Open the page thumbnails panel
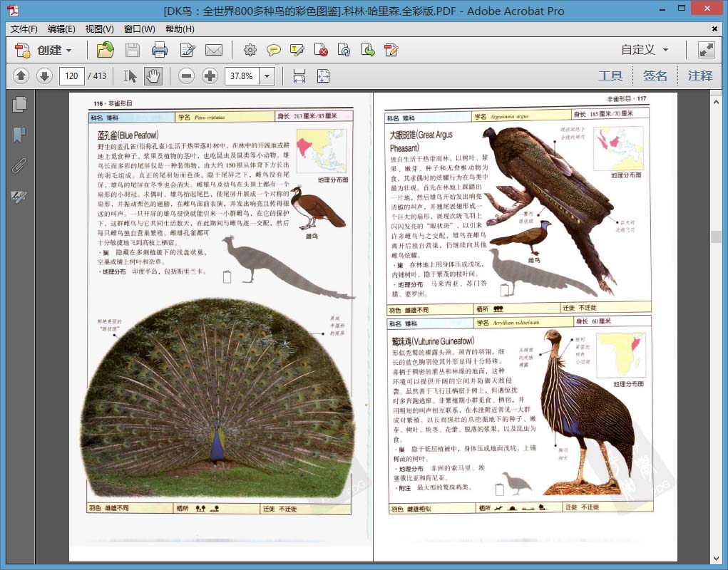The height and width of the screenshot is (570, 728). [19, 104]
